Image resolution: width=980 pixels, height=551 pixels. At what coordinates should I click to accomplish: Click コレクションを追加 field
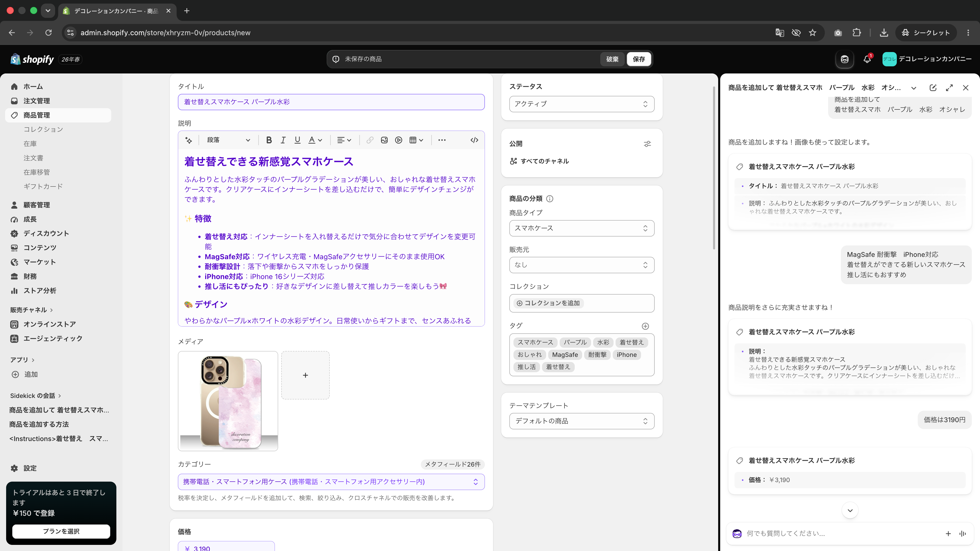pos(582,303)
